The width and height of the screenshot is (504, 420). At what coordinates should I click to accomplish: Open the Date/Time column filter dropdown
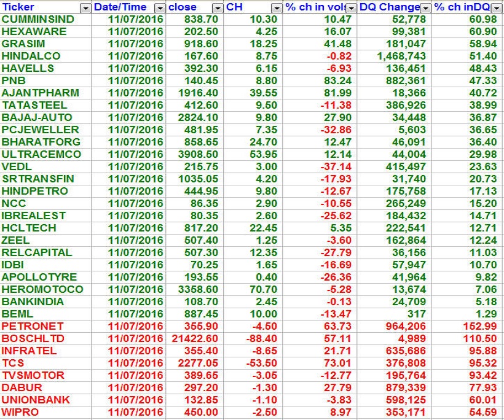[x=159, y=7]
